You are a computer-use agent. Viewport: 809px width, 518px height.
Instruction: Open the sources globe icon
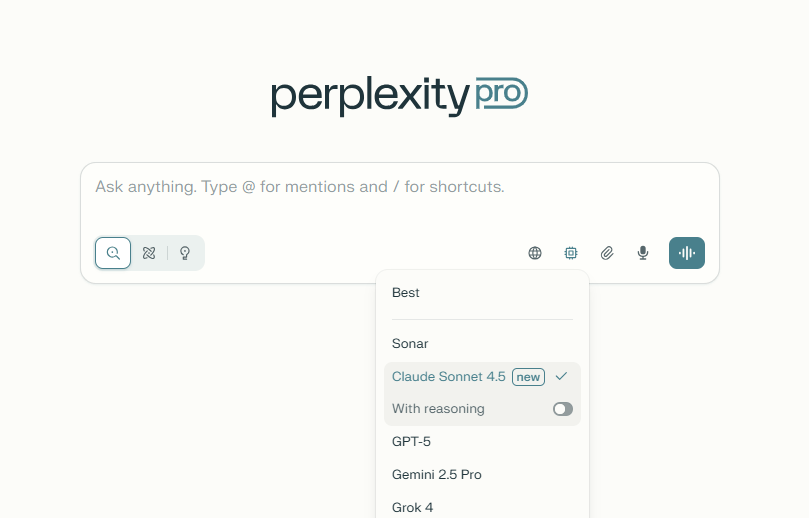click(535, 253)
